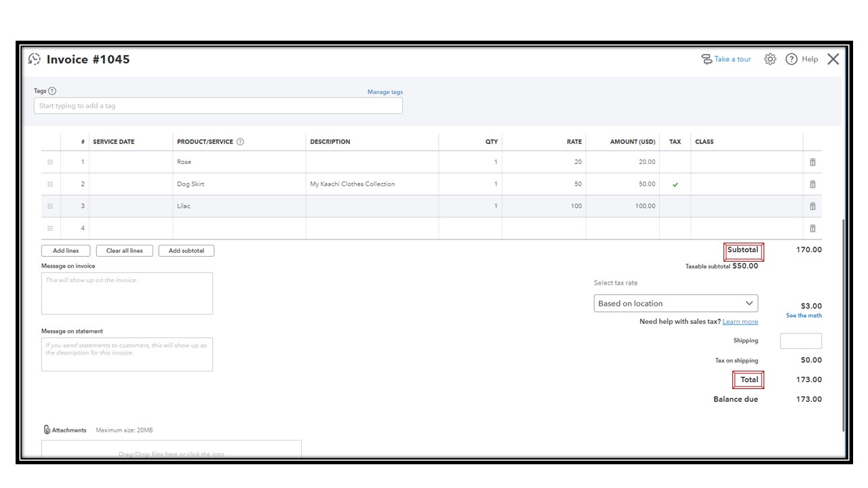Click the Add subtotal button

click(x=186, y=251)
